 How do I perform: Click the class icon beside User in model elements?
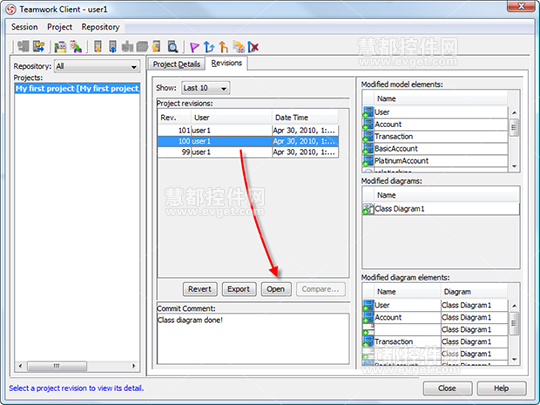click(368, 112)
